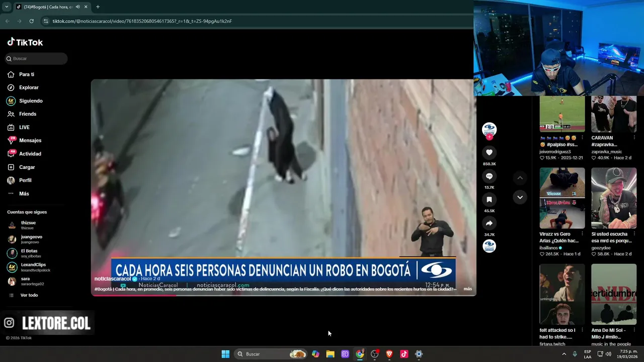The width and height of the screenshot is (644, 362).
Task: Open the ESP LAA language switcher
Action: click(x=588, y=354)
